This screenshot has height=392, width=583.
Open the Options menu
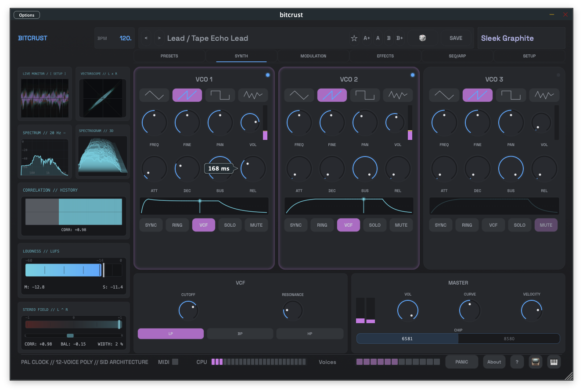(26, 14)
